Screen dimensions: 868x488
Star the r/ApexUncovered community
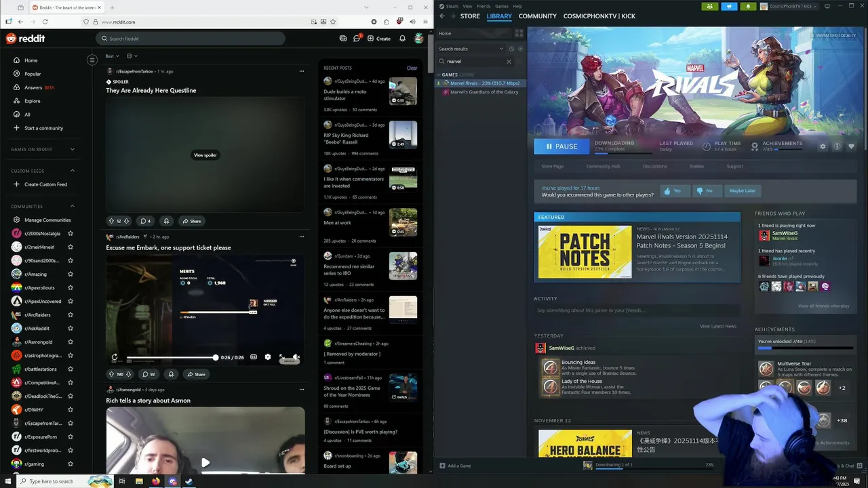pyautogui.click(x=70, y=301)
